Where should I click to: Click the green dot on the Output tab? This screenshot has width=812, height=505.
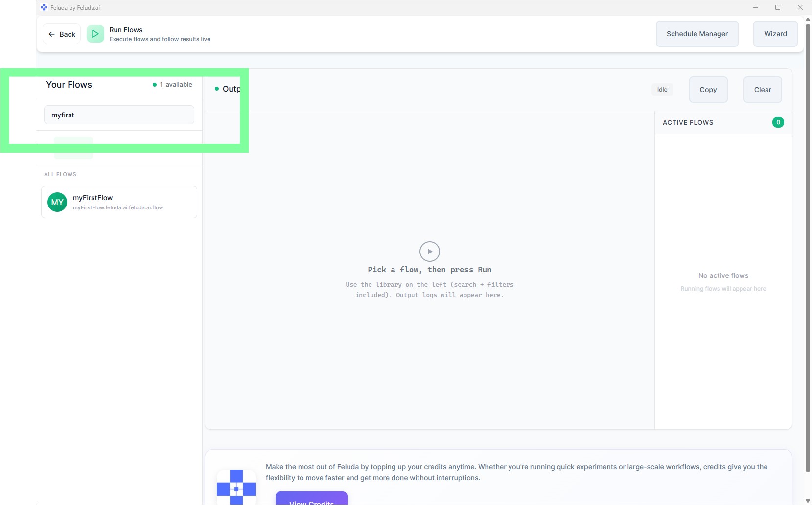tap(217, 89)
